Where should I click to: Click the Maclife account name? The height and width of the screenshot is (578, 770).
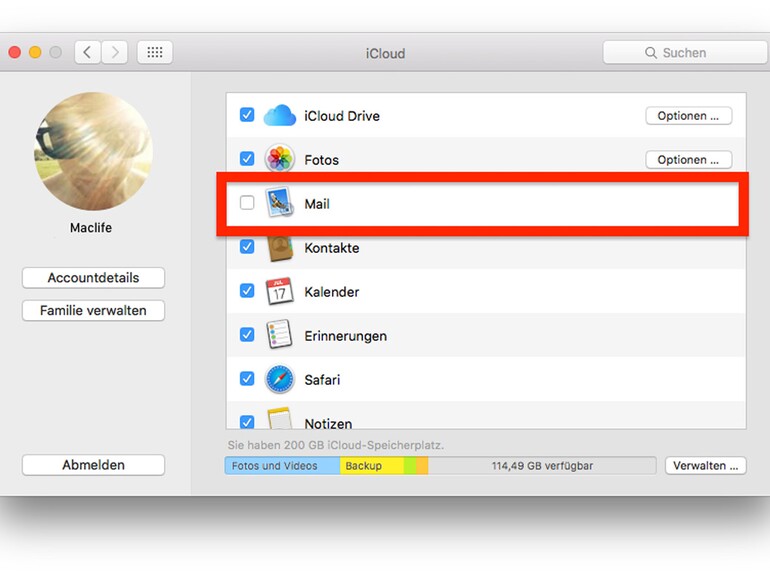[91, 228]
